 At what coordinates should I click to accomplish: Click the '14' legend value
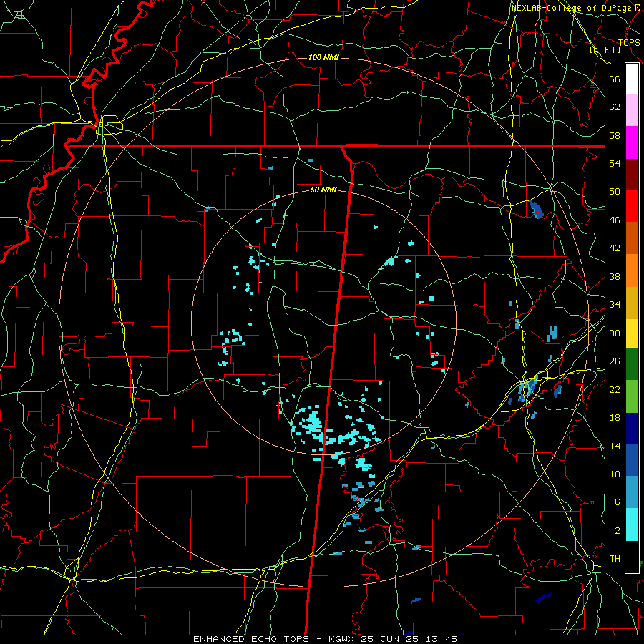click(x=615, y=446)
